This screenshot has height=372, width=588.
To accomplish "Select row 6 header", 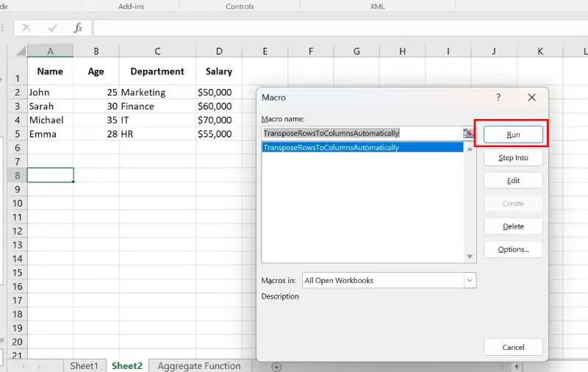I will [17, 148].
